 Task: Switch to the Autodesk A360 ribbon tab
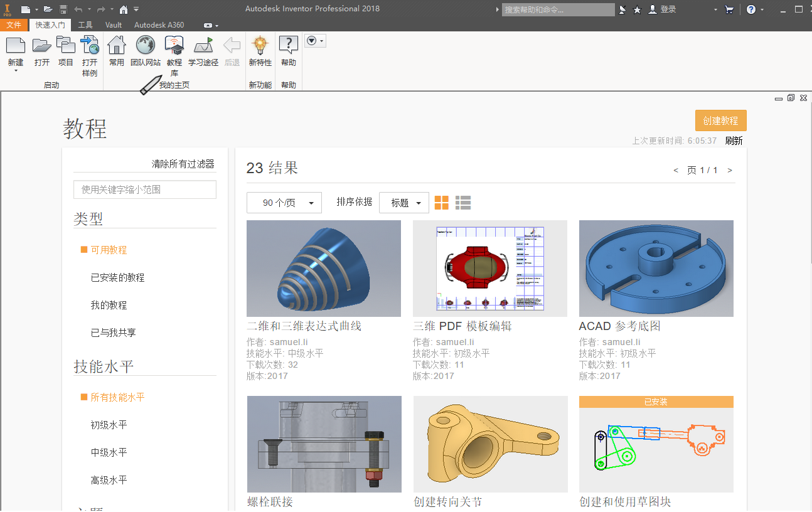tap(159, 25)
